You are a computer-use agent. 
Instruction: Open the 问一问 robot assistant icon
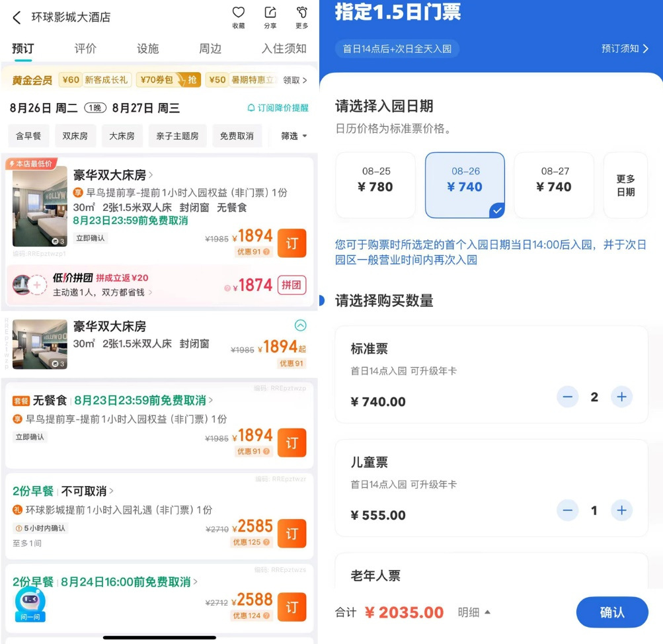(30, 603)
